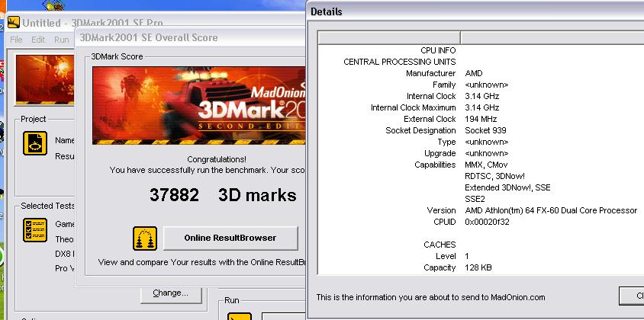Click the 3DMark2001 banner image in score dialog
This screenshot has width=644, height=320.
coord(199,105)
